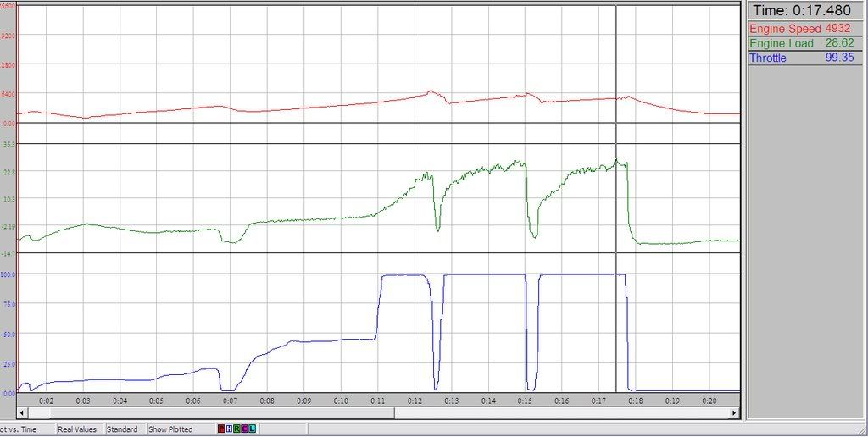
Task: Select the Engine Load legend entry
Action: click(x=782, y=43)
